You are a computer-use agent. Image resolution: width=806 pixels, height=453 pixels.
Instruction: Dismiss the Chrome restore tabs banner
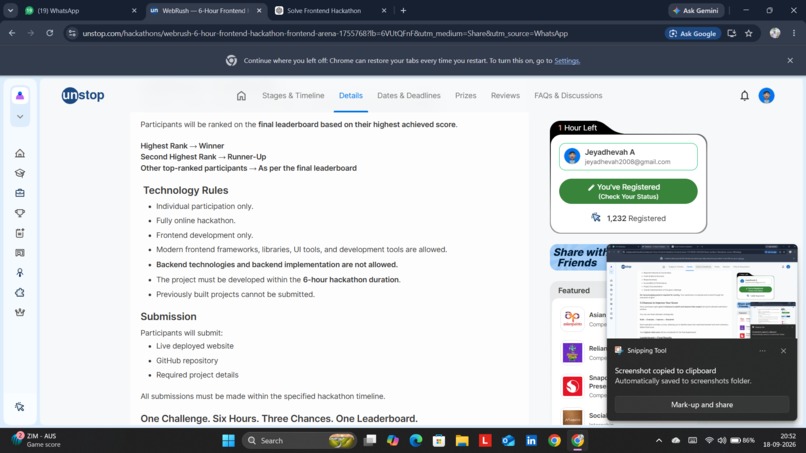coord(790,61)
